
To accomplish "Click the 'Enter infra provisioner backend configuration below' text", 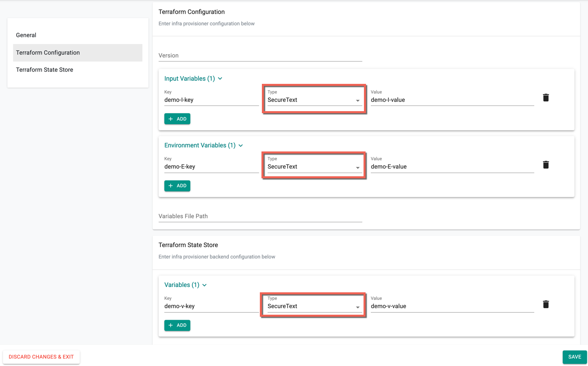I will (x=217, y=257).
